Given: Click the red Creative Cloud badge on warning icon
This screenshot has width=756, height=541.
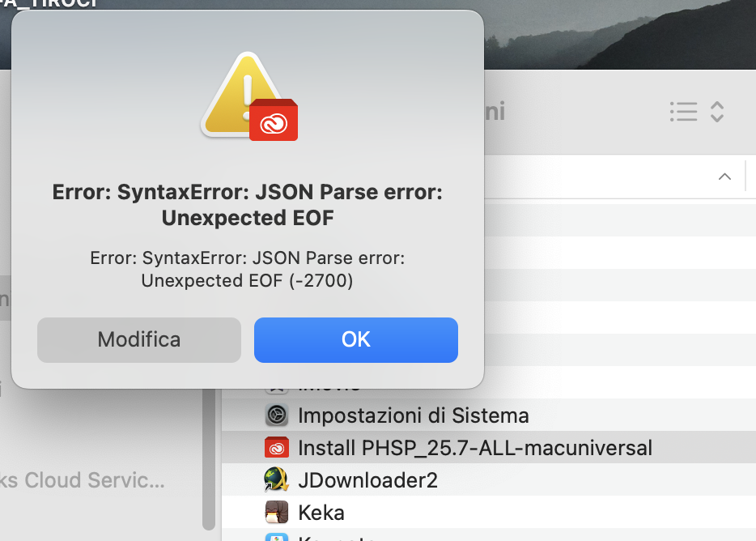Looking at the screenshot, I should click(x=274, y=120).
